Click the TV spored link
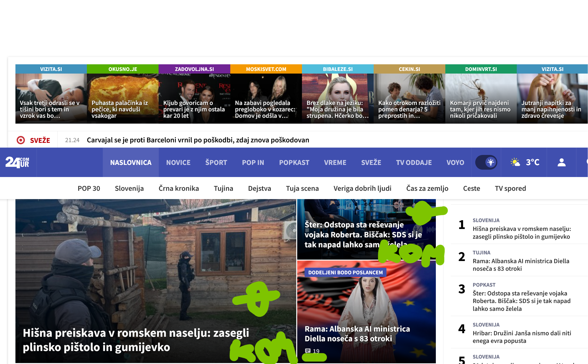 pyautogui.click(x=510, y=188)
